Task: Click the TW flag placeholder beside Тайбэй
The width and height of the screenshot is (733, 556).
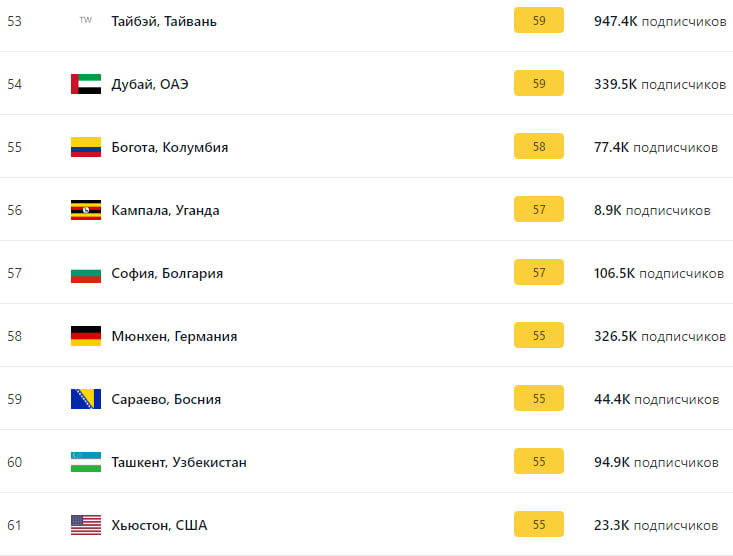Action: (86, 20)
